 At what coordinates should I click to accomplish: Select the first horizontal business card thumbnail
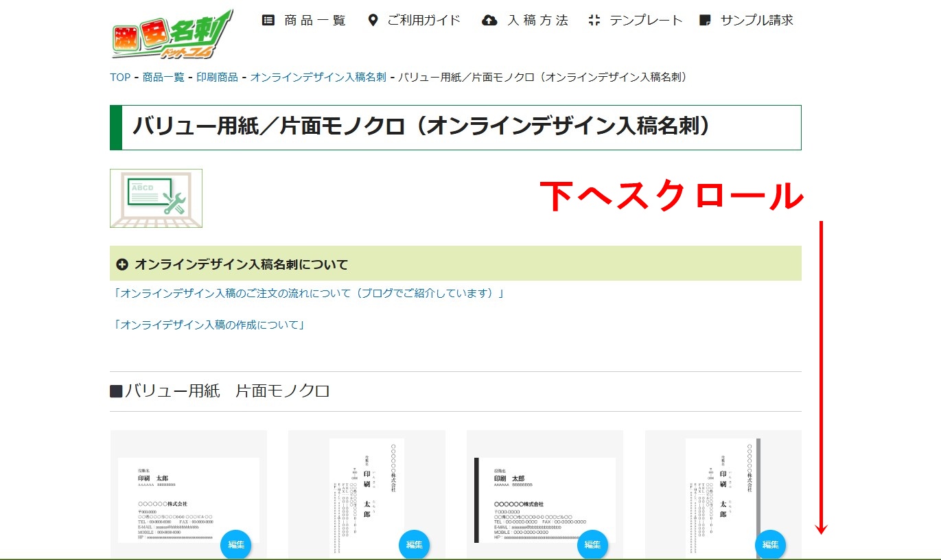click(x=188, y=499)
